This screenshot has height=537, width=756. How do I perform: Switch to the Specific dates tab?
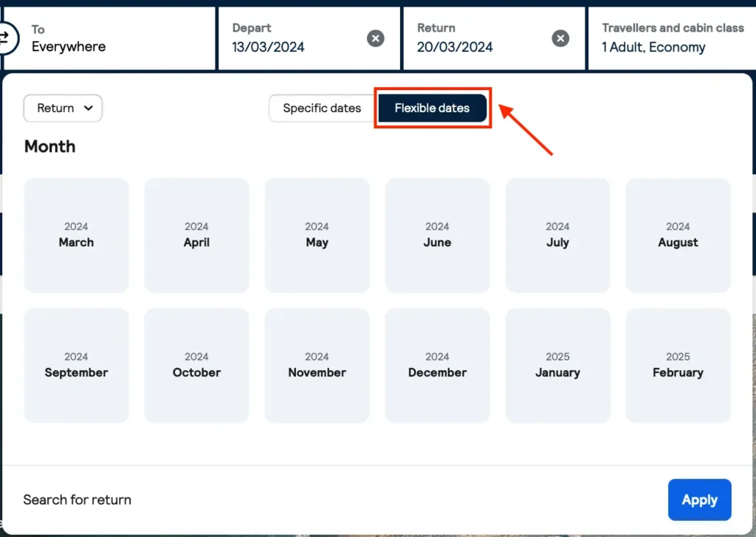click(322, 108)
